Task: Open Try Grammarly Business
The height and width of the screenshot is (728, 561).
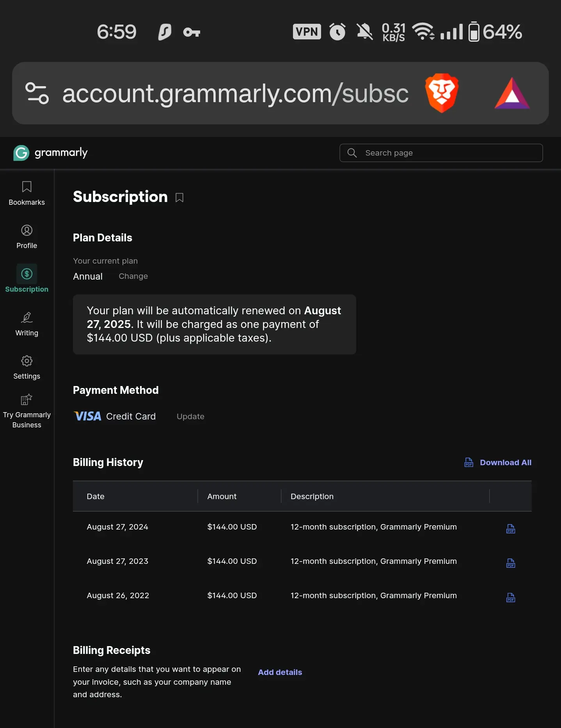Action: pos(27,411)
